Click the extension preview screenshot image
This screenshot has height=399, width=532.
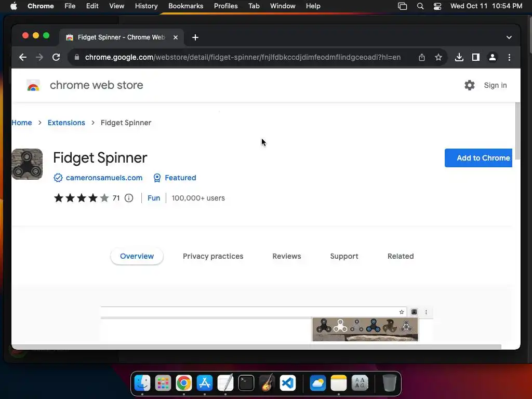click(x=267, y=324)
